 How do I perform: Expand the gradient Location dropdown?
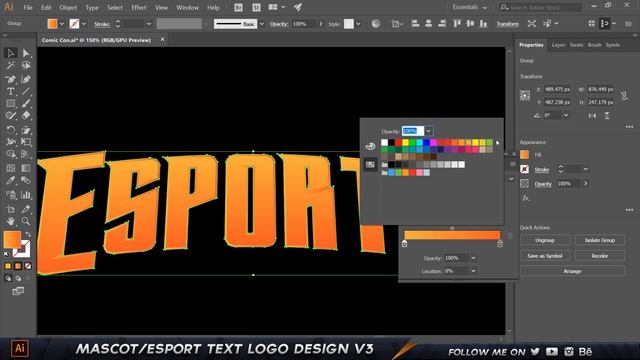pyautogui.click(x=473, y=271)
